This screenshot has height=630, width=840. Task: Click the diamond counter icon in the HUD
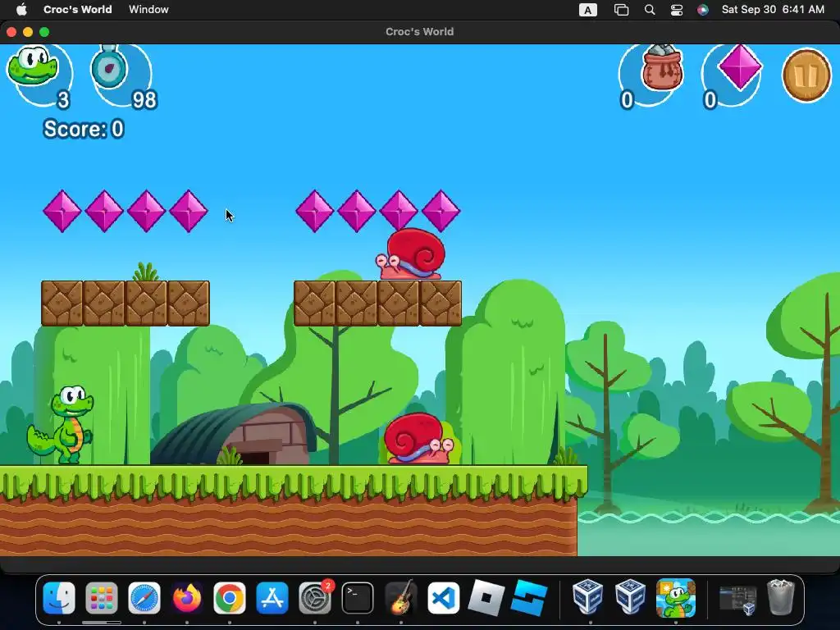740,67
